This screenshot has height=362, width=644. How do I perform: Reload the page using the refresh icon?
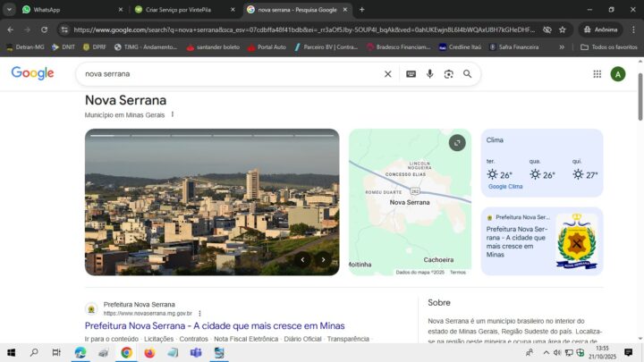tap(44, 29)
